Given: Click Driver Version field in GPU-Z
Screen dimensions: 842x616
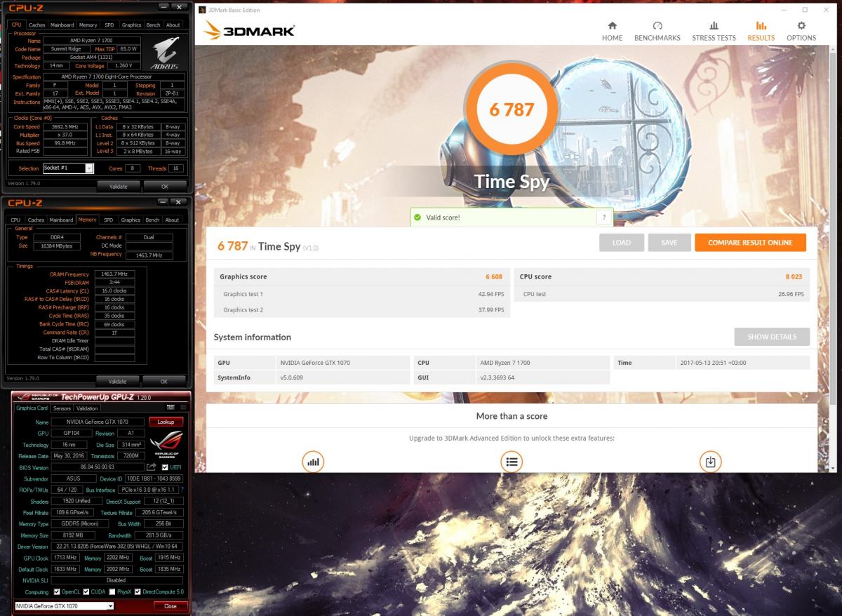Looking at the screenshot, I should (116, 547).
